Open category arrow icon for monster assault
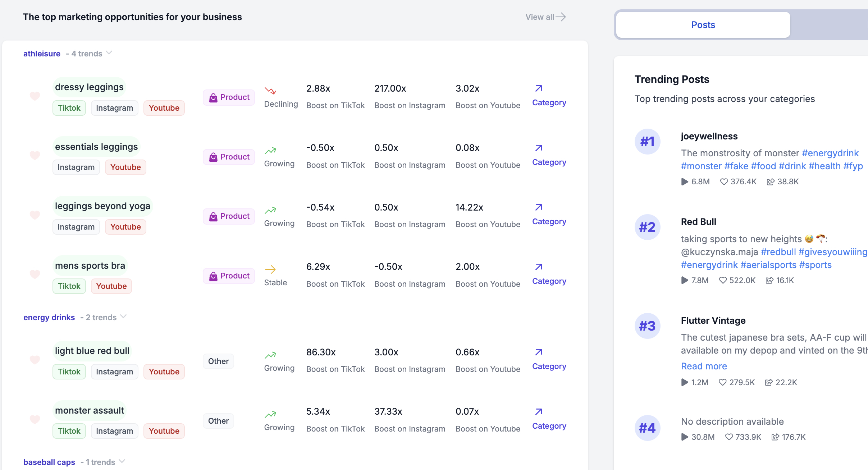 [538, 412]
